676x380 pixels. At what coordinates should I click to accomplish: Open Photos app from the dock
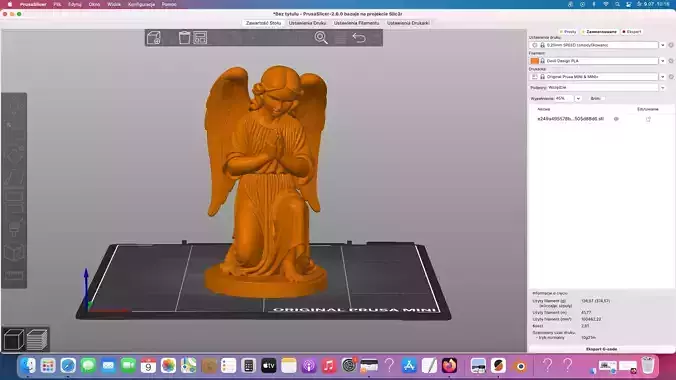pyautogui.click(x=168, y=366)
